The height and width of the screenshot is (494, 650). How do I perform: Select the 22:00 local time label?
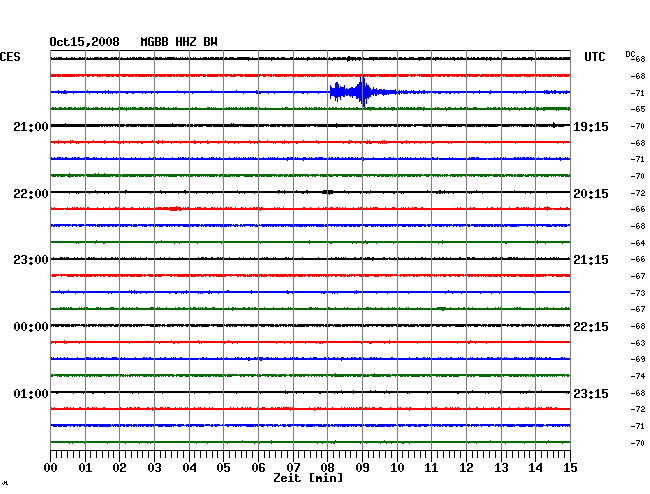tap(31, 194)
